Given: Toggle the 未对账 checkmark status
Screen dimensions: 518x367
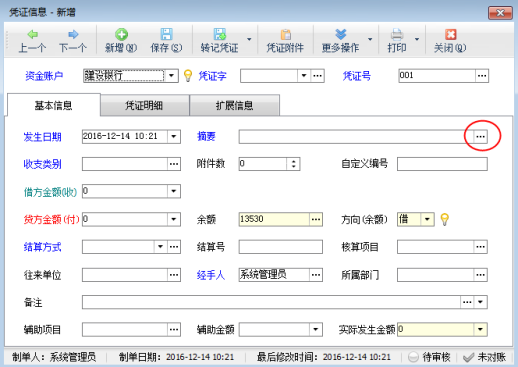Looking at the screenshot, I should click(468, 358).
